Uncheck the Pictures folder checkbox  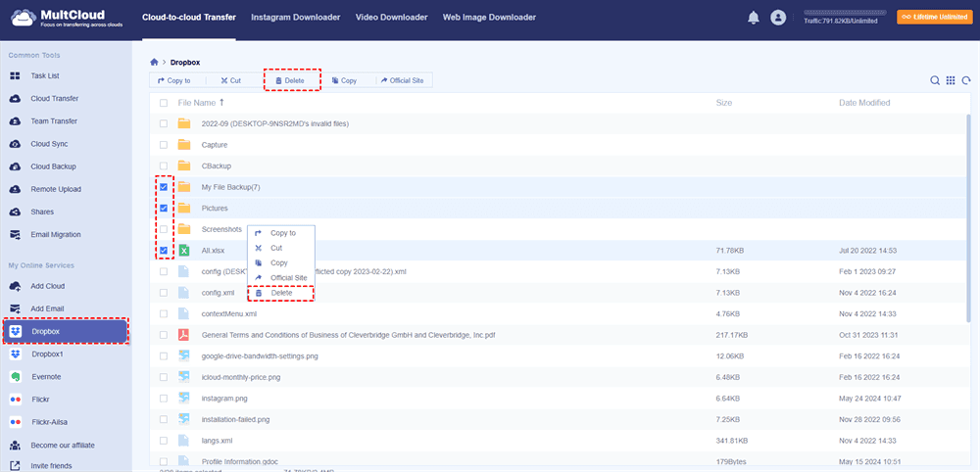coord(164,209)
